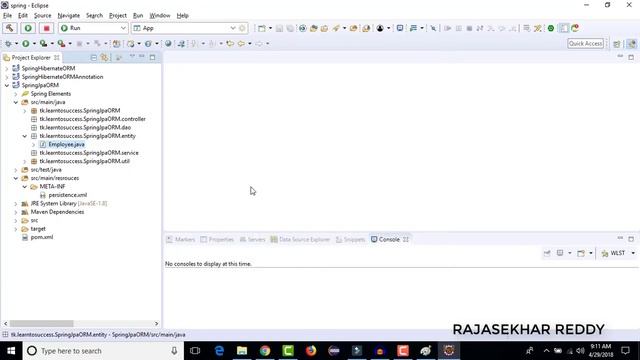Screen dimensions: 640x360
Task: Toggle Link with Editor in Project Explorer
Action: [x=104, y=58]
